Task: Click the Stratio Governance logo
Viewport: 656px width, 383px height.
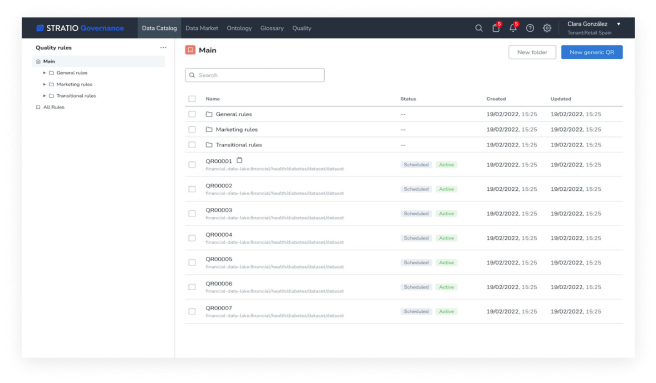Action: [x=80, y=28]
